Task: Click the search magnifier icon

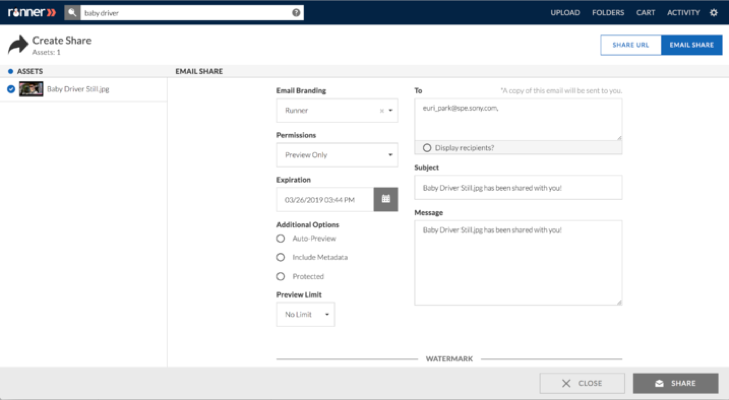Action: (x=72, y=13)
